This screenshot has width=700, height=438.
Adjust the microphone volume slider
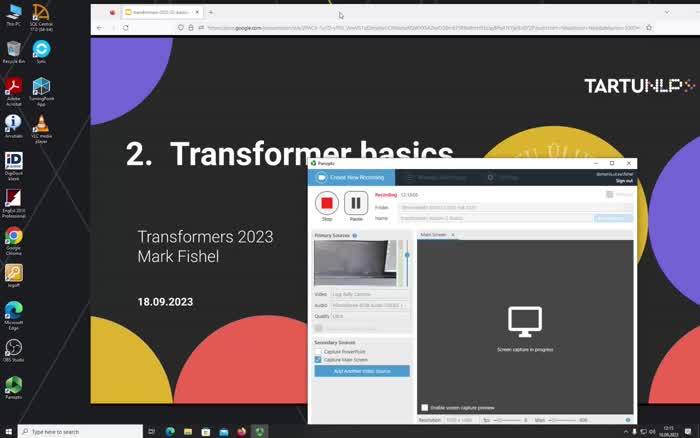click(x=407, y=255)
